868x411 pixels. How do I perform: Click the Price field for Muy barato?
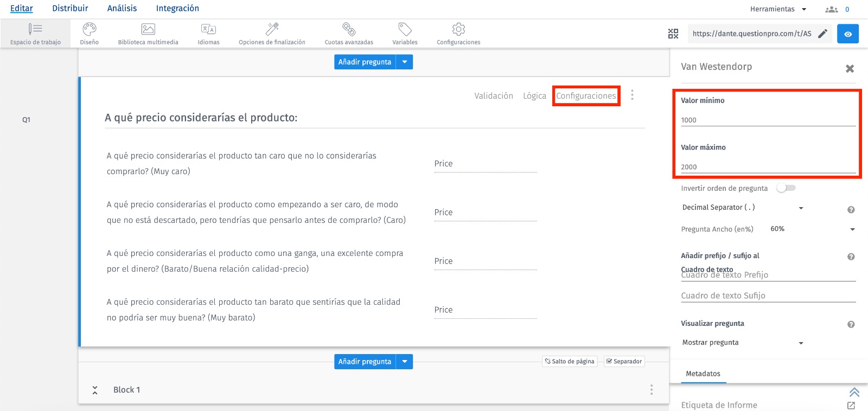point(486,310)
